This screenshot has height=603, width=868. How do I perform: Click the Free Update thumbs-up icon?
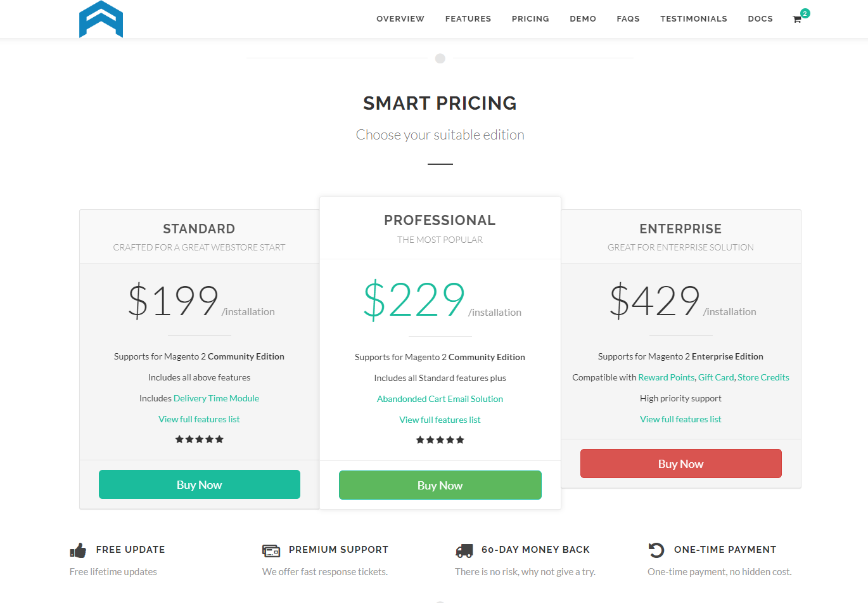pyautogui.click(x=78, y=550)
